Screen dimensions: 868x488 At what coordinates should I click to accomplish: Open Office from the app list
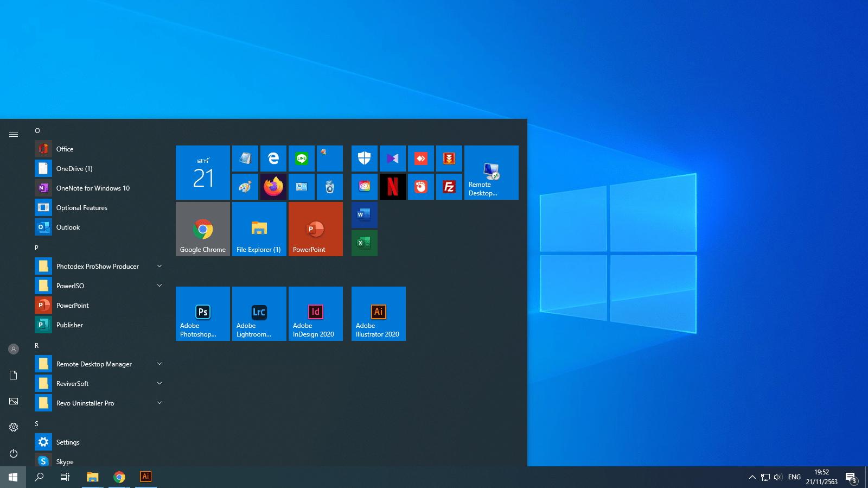100,149
